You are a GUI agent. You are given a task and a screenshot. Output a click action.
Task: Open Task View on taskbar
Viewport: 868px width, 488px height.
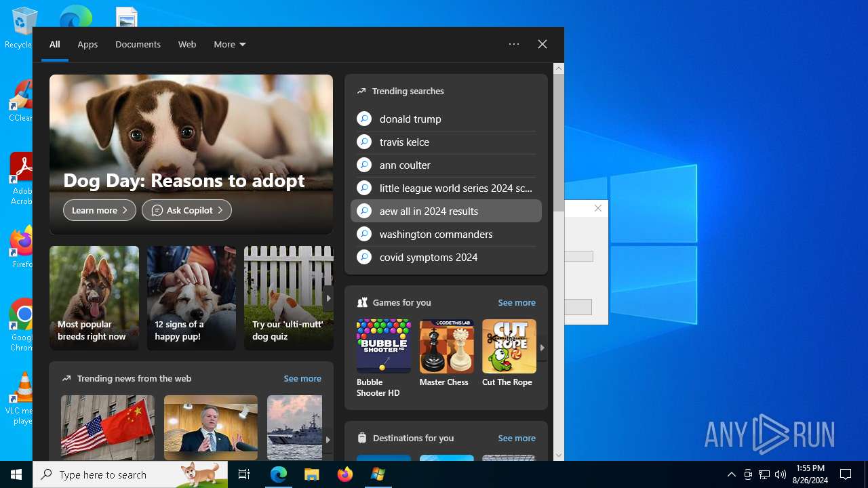[x=244, y=474]
